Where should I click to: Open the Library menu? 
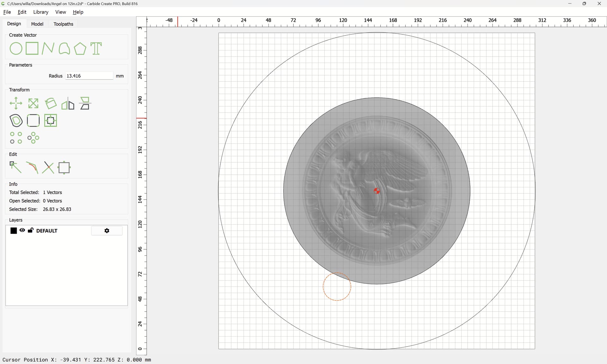point(41,12)
